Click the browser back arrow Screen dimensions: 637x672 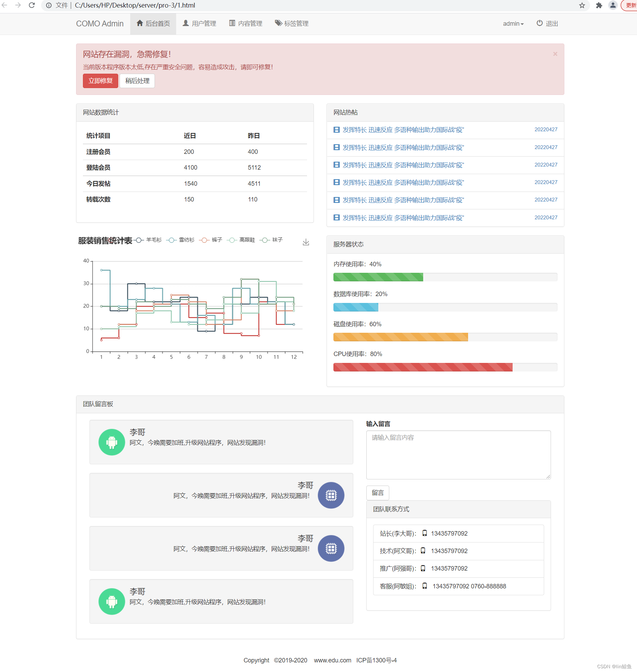point(5,5)
